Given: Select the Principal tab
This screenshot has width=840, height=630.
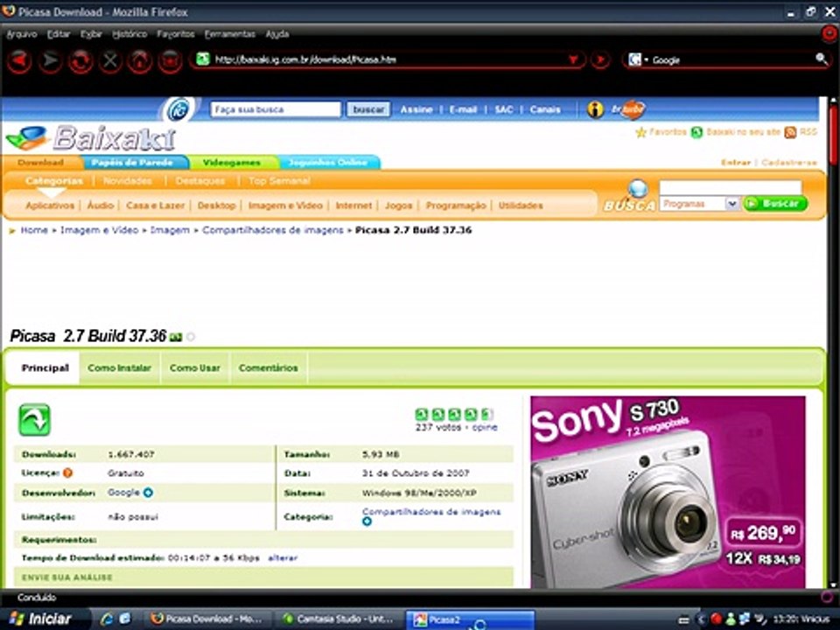Looking at the screenshot, I should [x=45, y=368].
